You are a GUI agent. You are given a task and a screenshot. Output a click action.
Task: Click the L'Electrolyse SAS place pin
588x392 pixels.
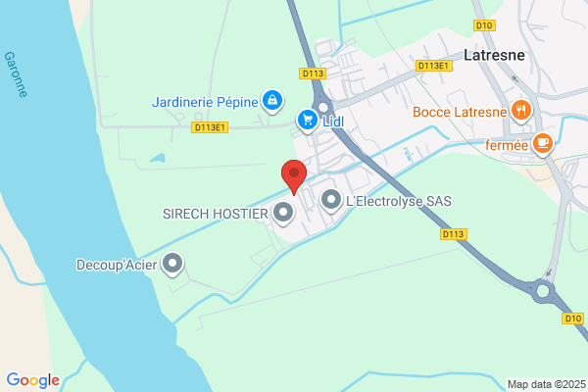tap(331, 200)
